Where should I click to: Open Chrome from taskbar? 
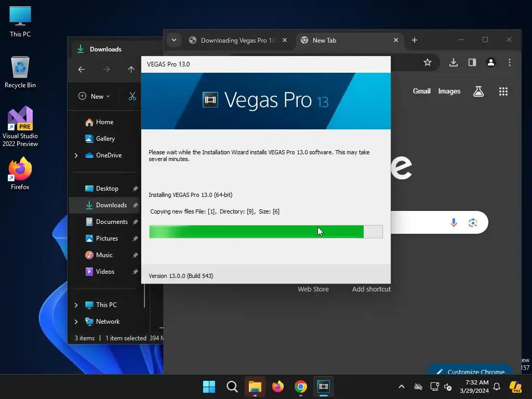301,387
